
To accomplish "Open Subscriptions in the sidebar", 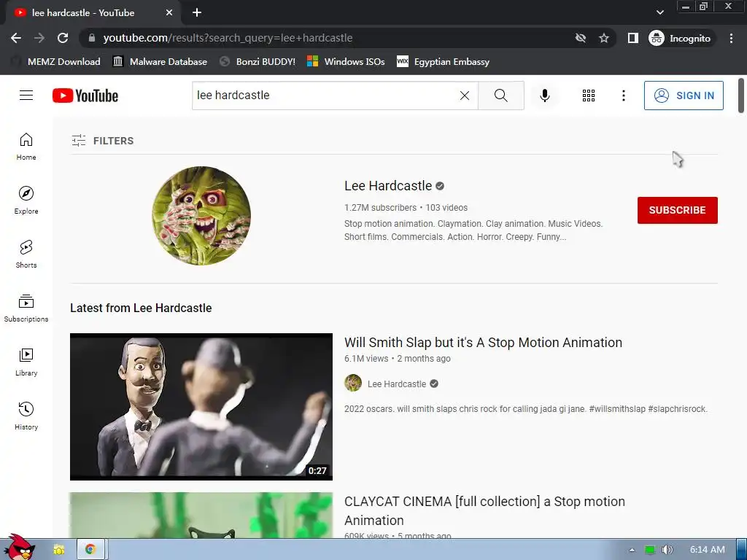I will coord(26,308).
